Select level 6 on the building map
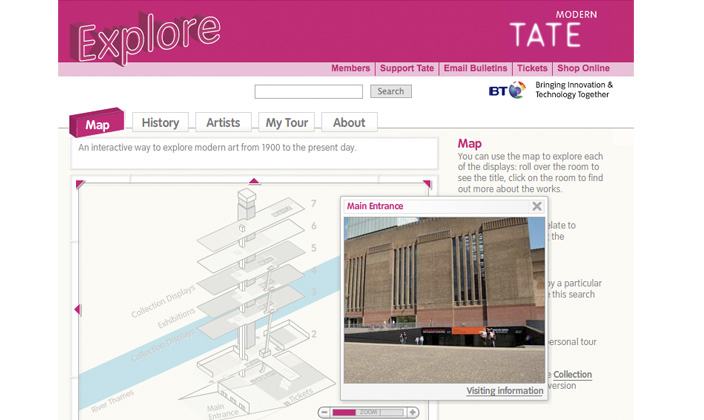 coord(314,225)
